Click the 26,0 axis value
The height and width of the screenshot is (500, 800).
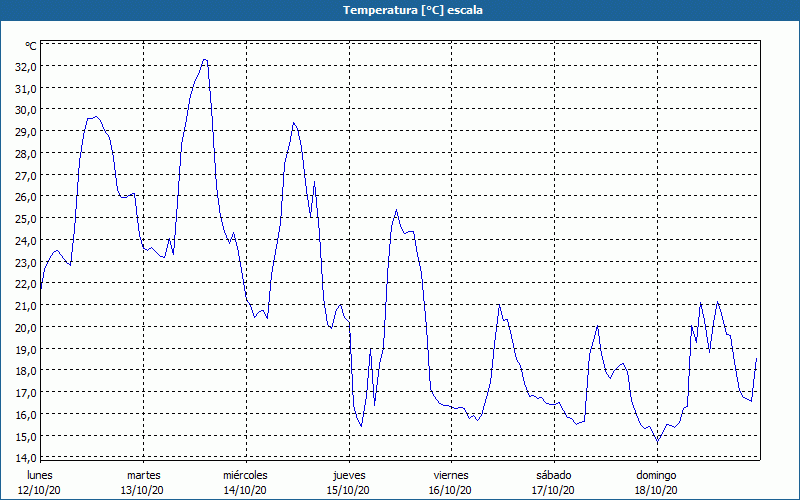click(27, 197)
